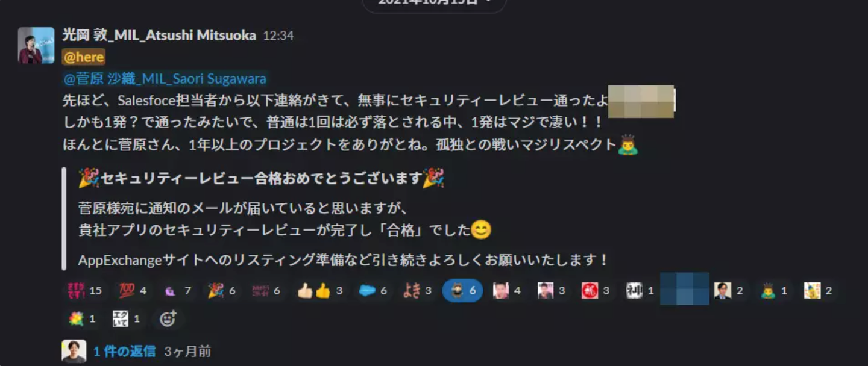
Task: Click the エグいて reaction badge
Action: point(127,319)
